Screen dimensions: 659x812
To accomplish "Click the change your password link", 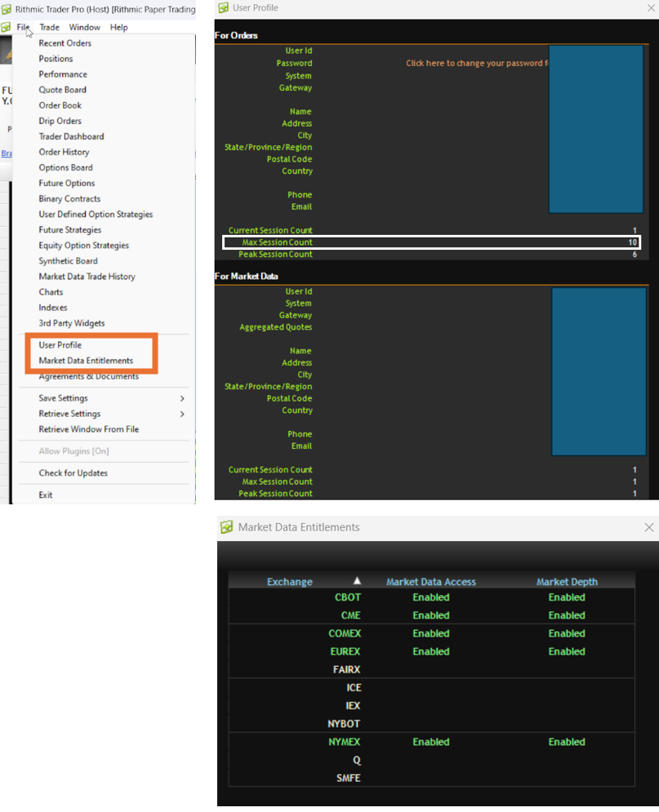I will [x=477, y=63].
